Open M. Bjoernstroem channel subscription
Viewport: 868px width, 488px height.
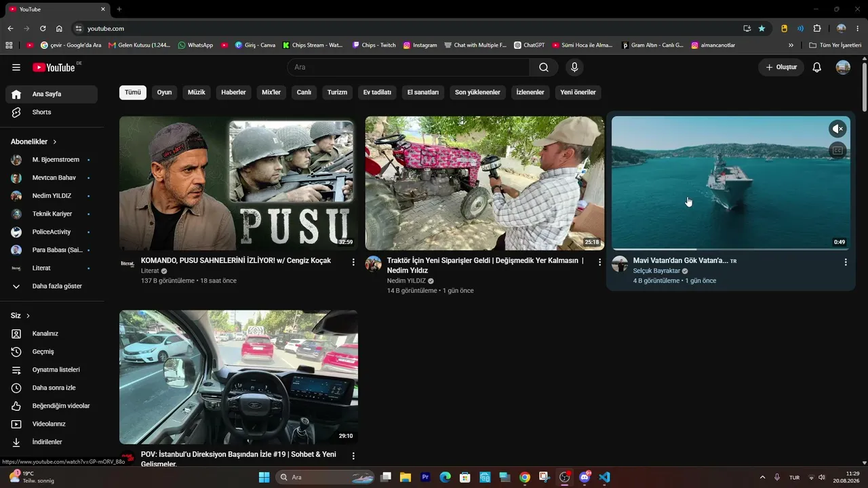coord(52,160)
